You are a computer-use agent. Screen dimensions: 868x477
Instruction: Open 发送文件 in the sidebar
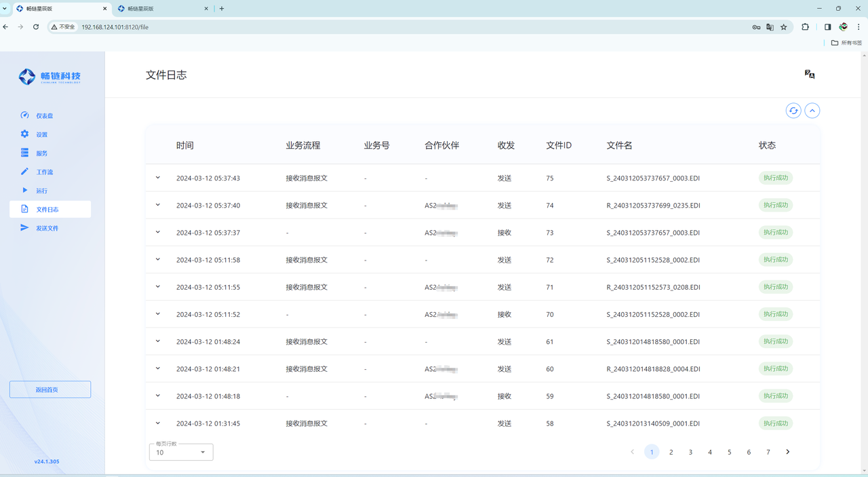click(47, 229)
